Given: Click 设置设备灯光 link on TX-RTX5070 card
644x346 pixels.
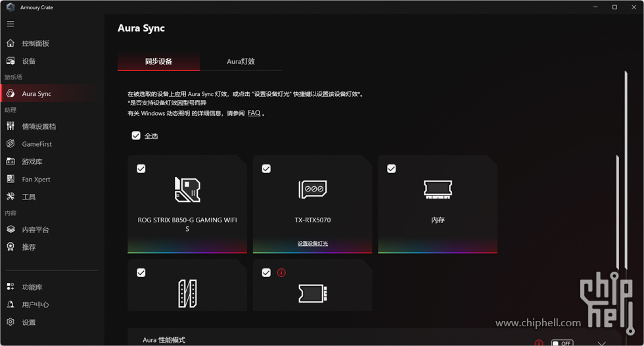Looking at the screenshot, I should coord(313,243).
